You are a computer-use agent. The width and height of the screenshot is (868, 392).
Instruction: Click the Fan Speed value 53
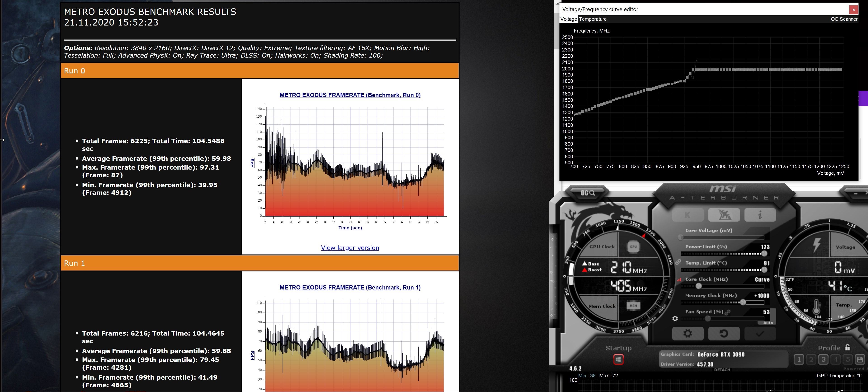(x=766, y=312)
